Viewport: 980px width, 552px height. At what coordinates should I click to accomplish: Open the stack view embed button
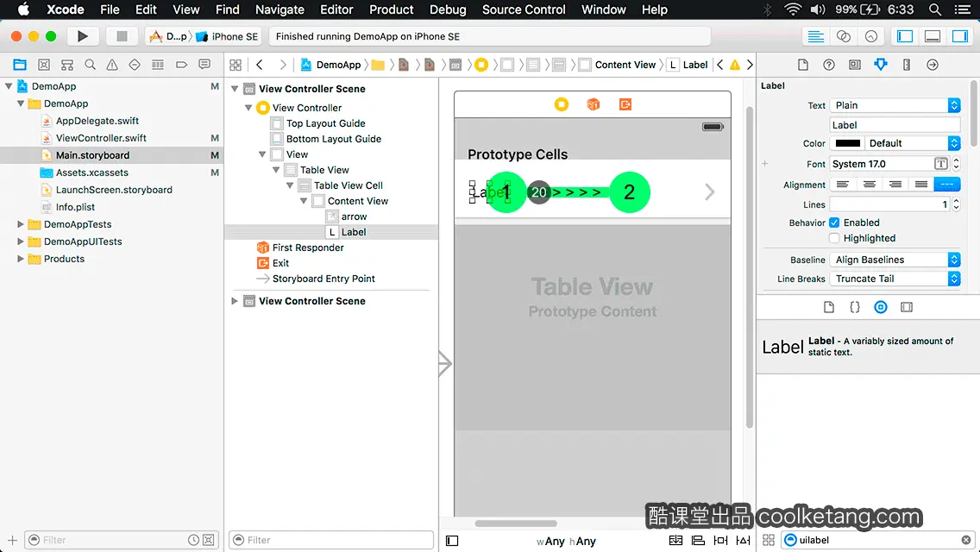point(675,540)
